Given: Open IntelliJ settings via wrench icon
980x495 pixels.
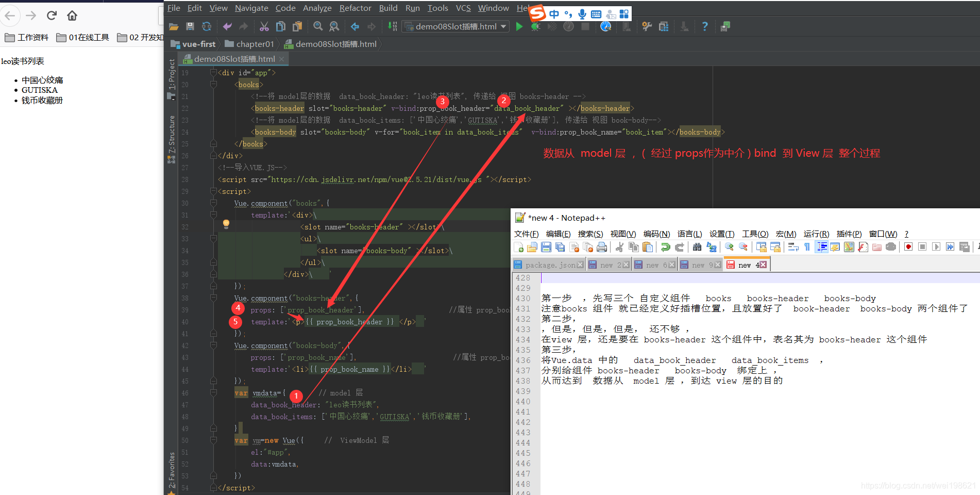Looking at the screenshot, I should [x=647, y=26].
